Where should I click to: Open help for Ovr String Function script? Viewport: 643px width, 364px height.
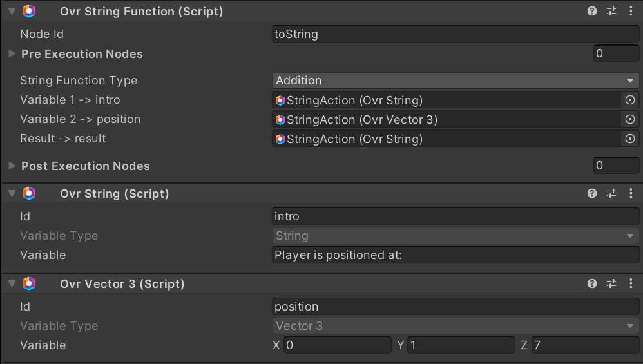pyautogui.click(x=592, y=11)
